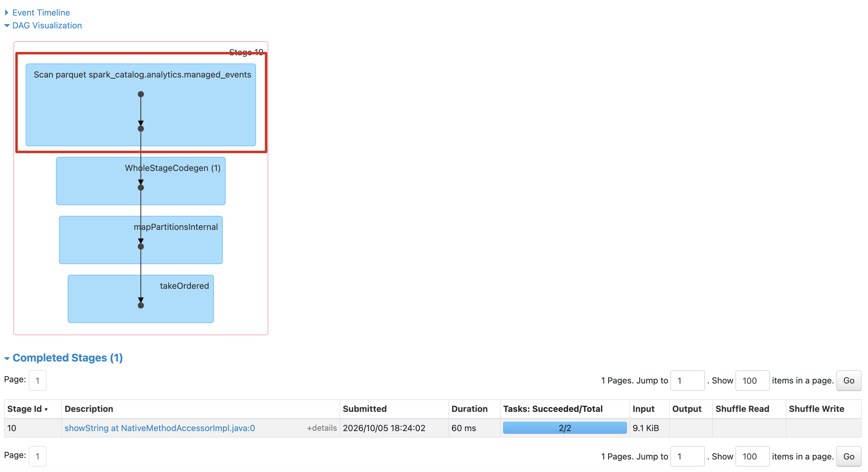This screenshot has height=472, width=868.
Task: Collapse the Completed Stages (1) section
Action: (x=67, y=358)
